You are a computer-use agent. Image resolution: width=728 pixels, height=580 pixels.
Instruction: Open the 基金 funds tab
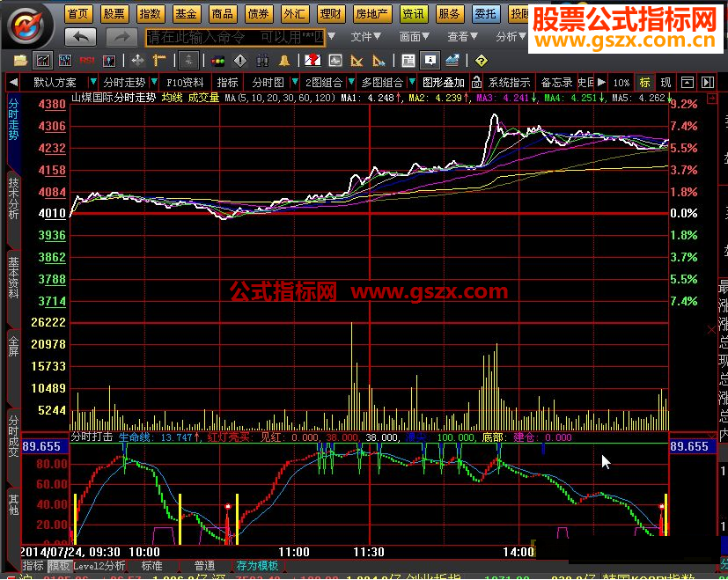186,14
